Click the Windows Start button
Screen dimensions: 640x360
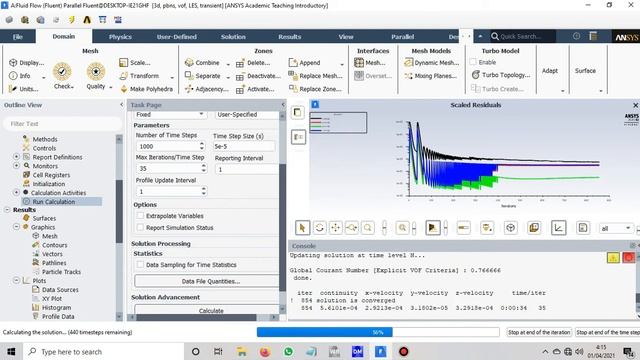pyautogui.click(x=11, y=351)
